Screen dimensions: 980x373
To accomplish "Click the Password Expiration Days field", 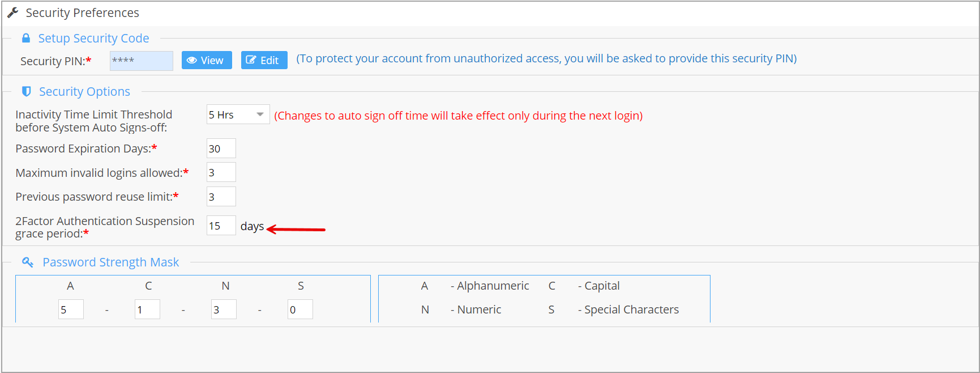I will (221, 149).
